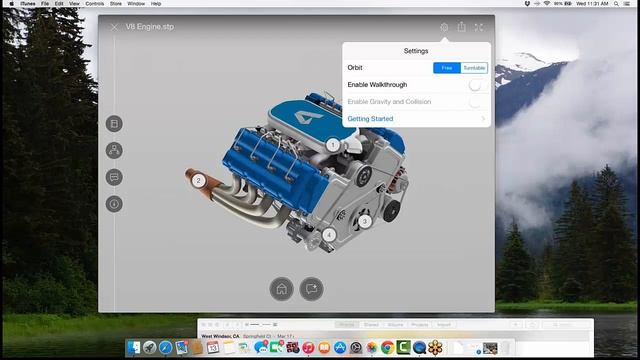Open the Help menu
Viewport: 640px width, 360px height.
156,4
